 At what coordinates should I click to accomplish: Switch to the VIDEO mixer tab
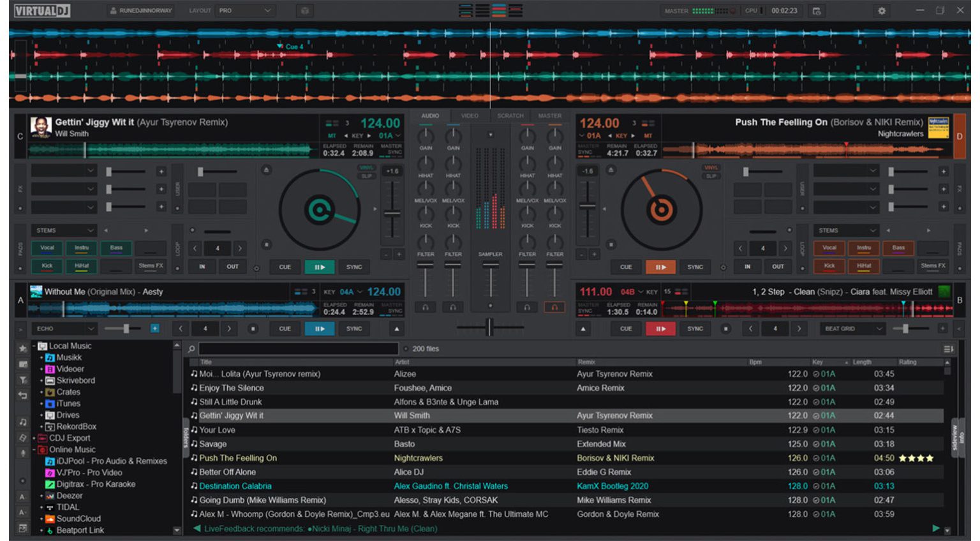click(x=470, y=115)
